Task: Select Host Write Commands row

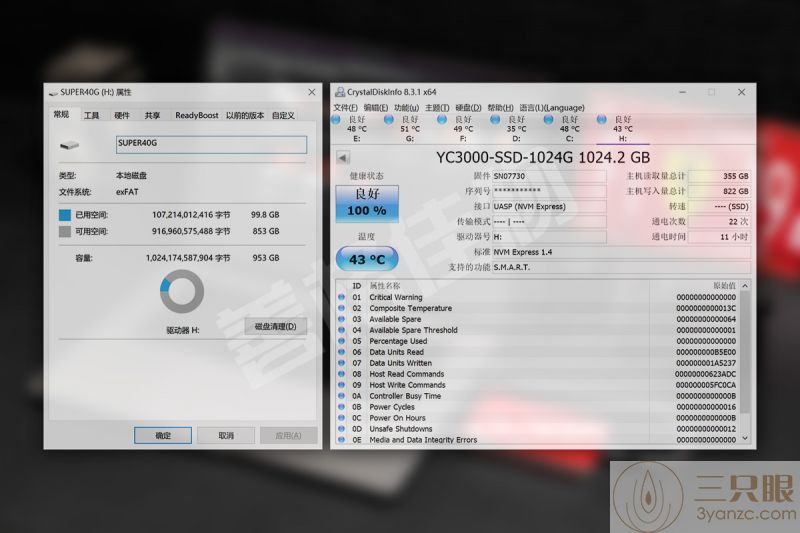Action: point(538,385)
